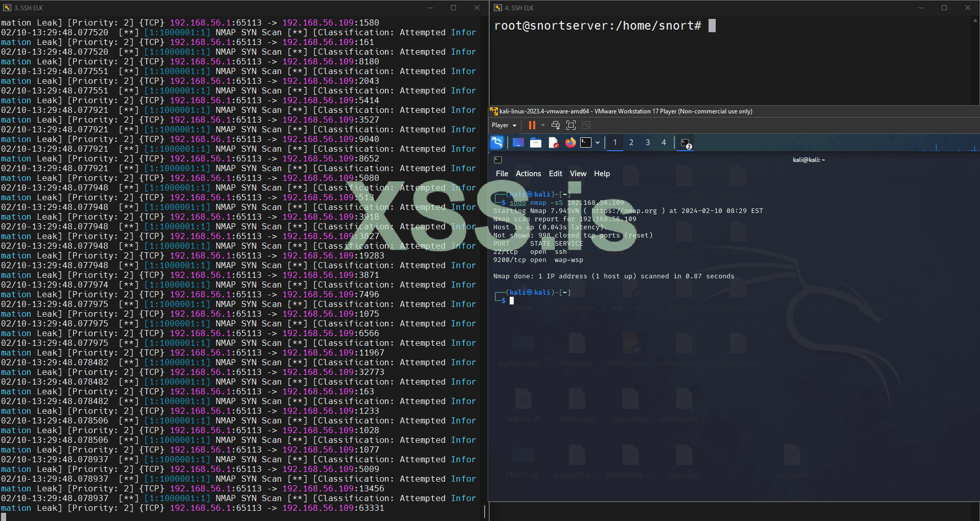The width and height of the screenshot is (980, 521).
Task: Click alert destination 192.168.56.109:13456
Action: 333,488
